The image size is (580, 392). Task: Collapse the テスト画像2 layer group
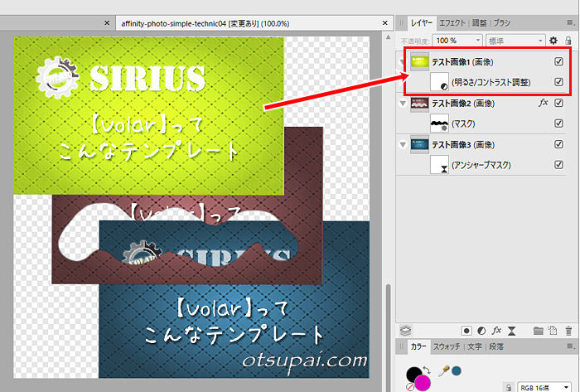(x=404, y=104)
